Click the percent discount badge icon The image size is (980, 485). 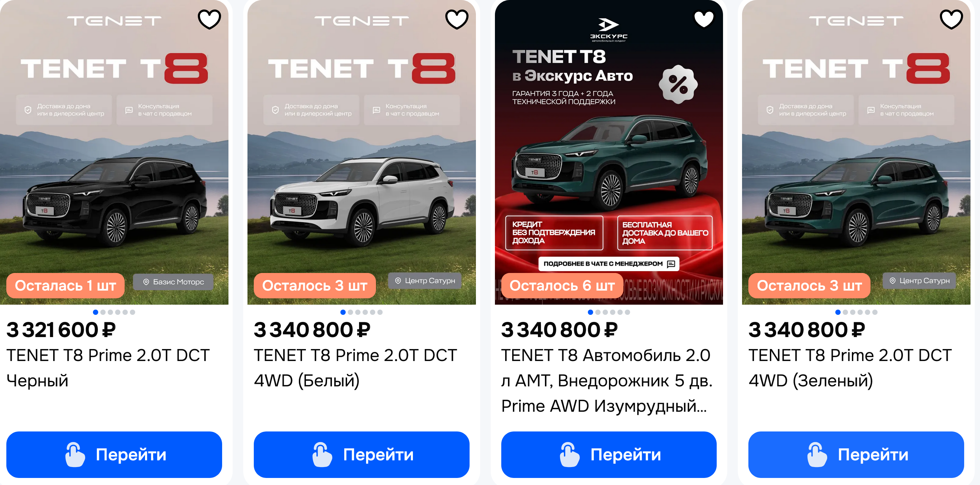click(678, 84)
